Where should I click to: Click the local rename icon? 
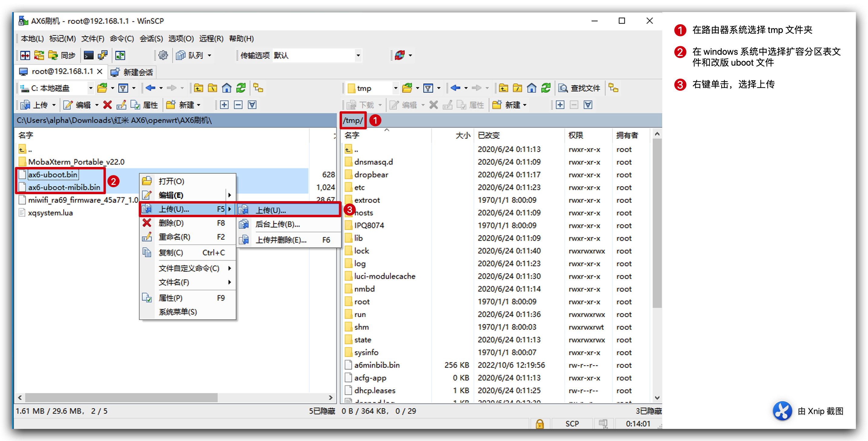pos(121,105)
